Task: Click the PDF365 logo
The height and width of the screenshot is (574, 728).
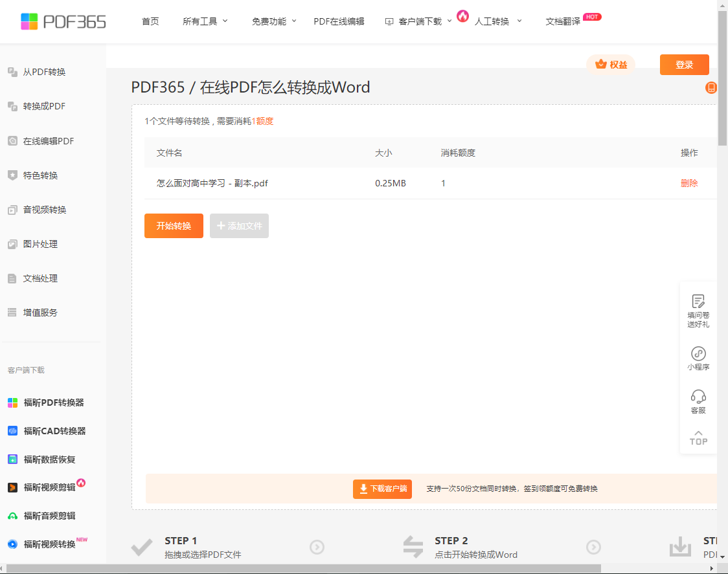Action: [63, 21]
